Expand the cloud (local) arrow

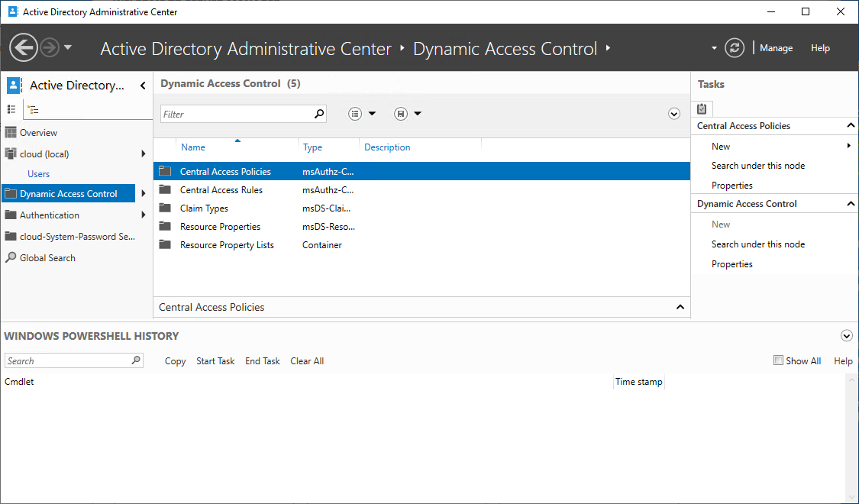tap(144, 154)
